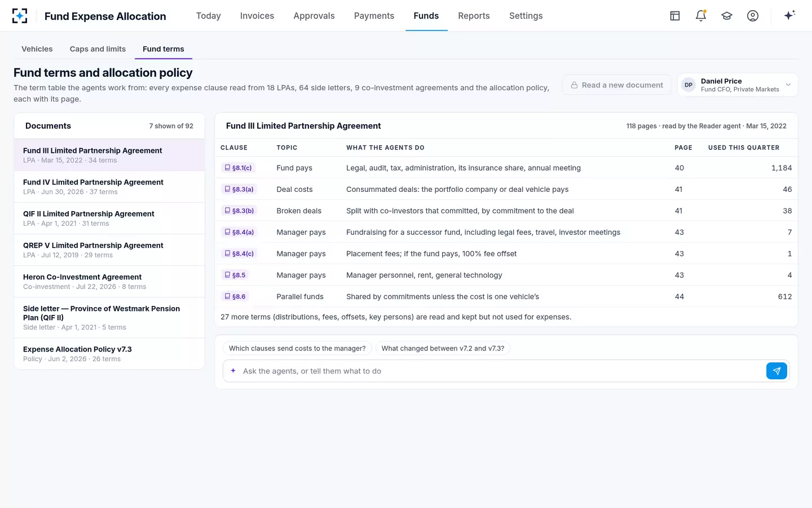Select Fund IV Limited Partnership Agreement document
The height and width of the screenshot is (508, 812).
(109, 187)
